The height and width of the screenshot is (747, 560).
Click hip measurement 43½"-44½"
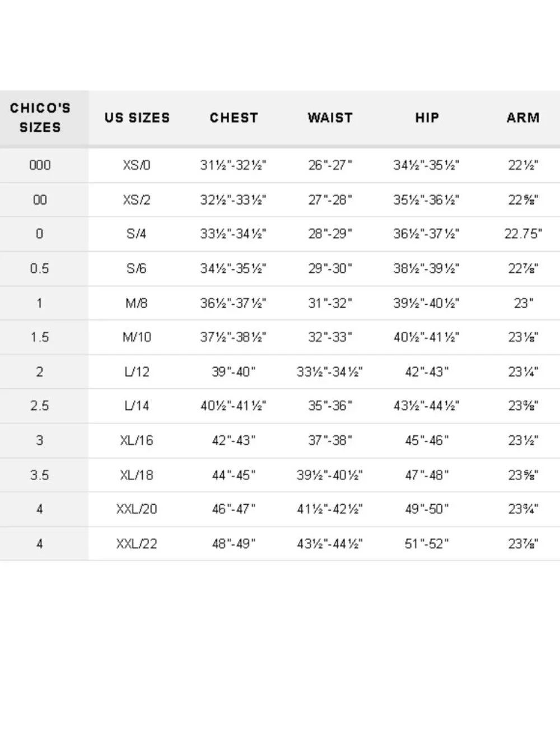(426, 406)
